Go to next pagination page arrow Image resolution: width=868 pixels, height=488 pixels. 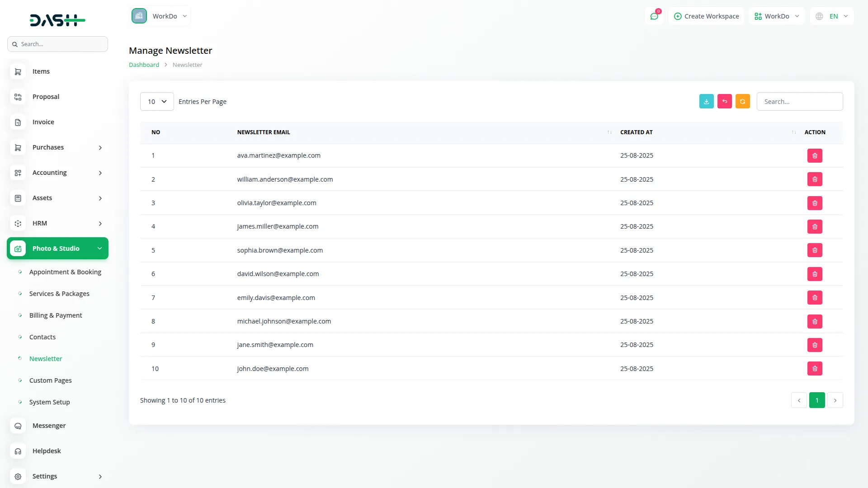(x=835, y=400)
